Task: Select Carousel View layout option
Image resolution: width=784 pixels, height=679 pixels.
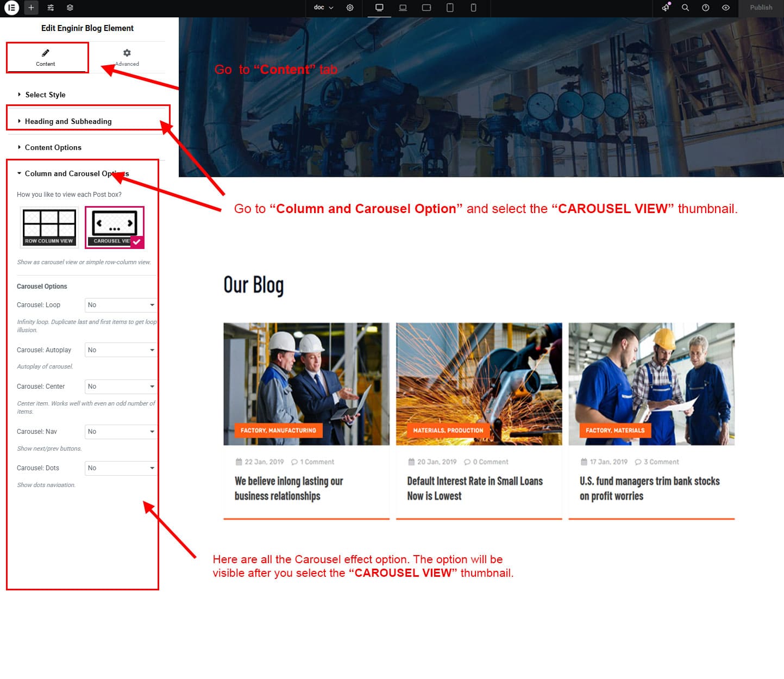Action: 114,227
